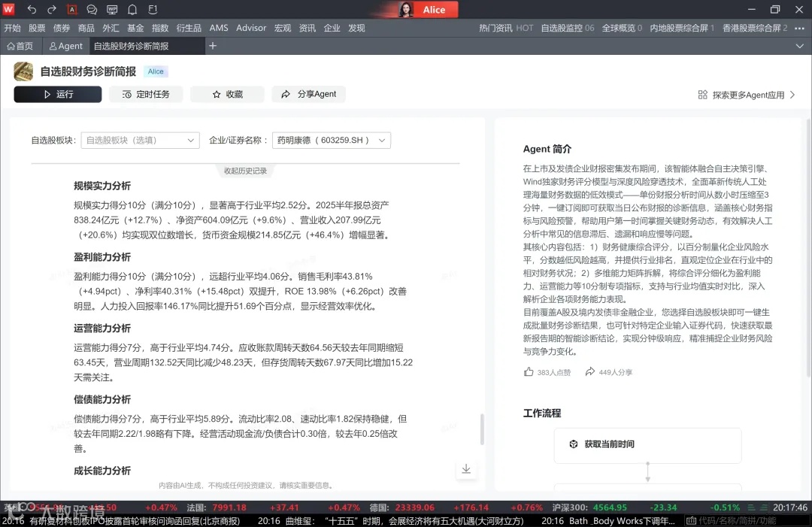
Task: Click the 德国 index value 23339.06
Action: [x=415, y=507]
